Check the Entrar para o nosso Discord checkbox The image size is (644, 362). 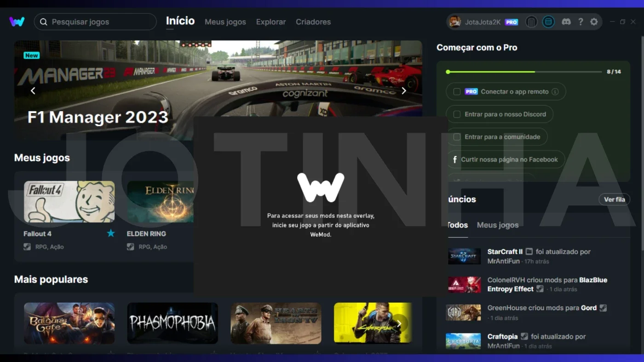[457, 114]
